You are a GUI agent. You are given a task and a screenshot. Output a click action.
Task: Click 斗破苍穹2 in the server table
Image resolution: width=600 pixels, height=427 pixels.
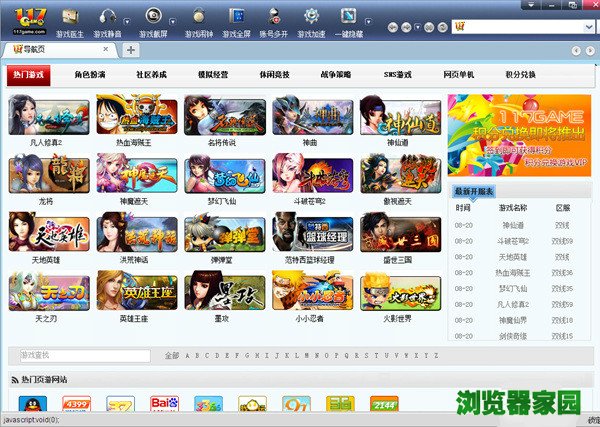(x=513, y=241)
